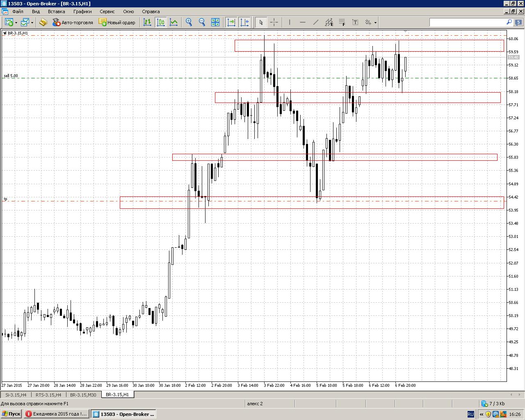The height and width of the screenshot is (420, 525).
Task: Click the connection status 7 / 3 Kb
Action: tap(493, 404)
